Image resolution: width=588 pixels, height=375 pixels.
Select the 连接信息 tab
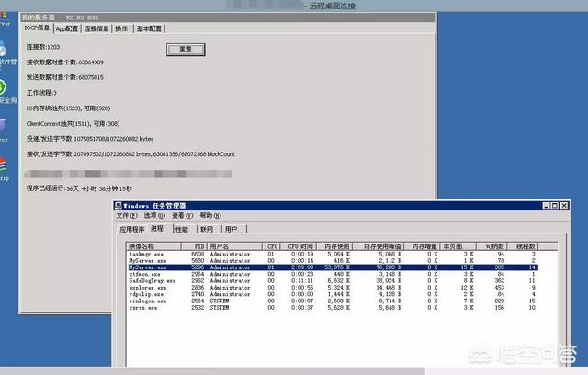point(96,28)
